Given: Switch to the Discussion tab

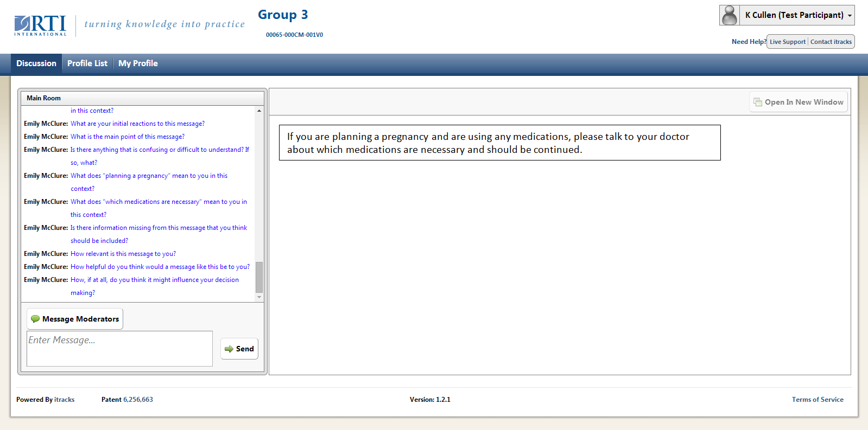Looking at the screenshot, I should coord(36,63).
